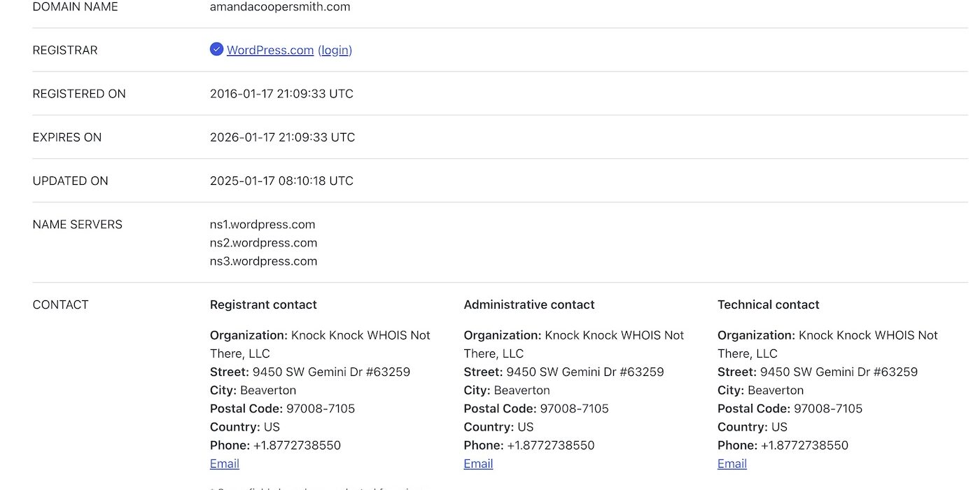This screenshot has width=980, height=490.
Task: Select Registrant contact Country US
Action: click(245, 426)
